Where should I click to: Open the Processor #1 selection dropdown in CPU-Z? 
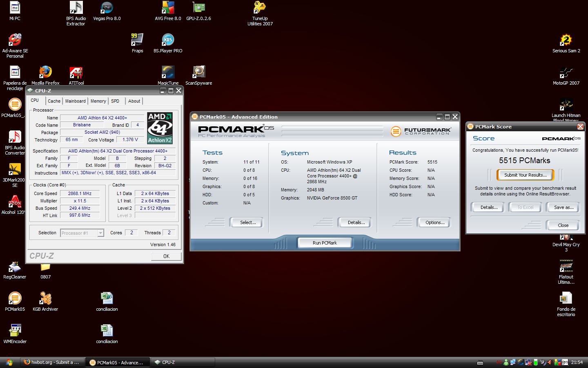(82, 233)
